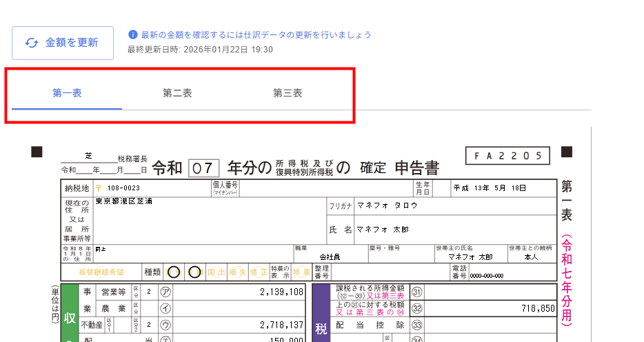
Task: Click the refresh arrows icon in 金額を更新
Action: pyautogui.click(x=32, y=43)
